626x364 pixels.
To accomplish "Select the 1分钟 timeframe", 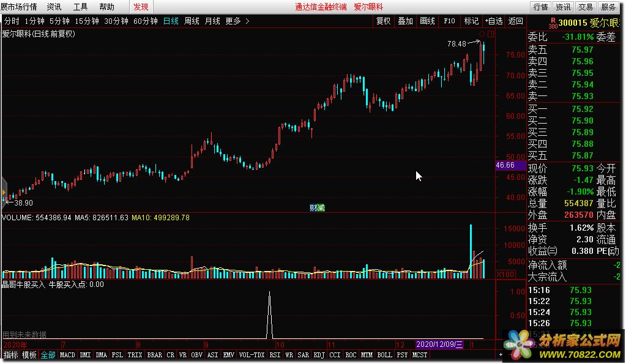I will [x=34, y=21].
